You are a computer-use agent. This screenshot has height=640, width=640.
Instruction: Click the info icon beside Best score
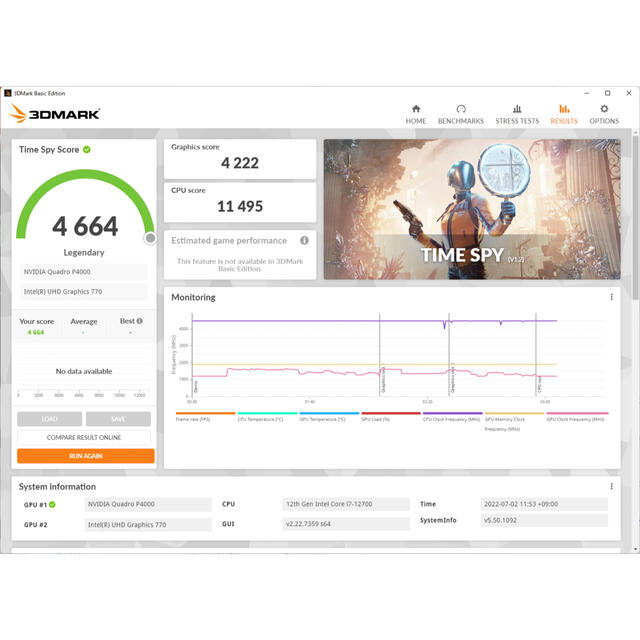click(x=140, y=321)
